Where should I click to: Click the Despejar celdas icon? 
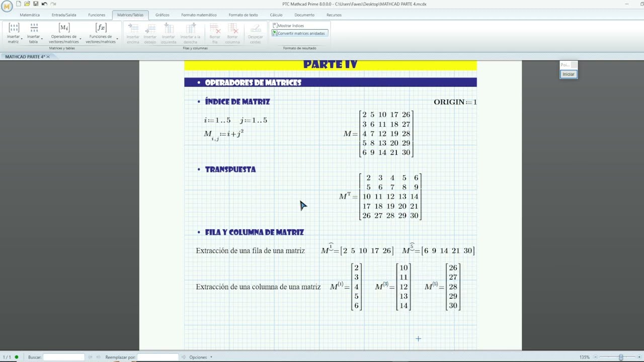[x=256, y=28]
